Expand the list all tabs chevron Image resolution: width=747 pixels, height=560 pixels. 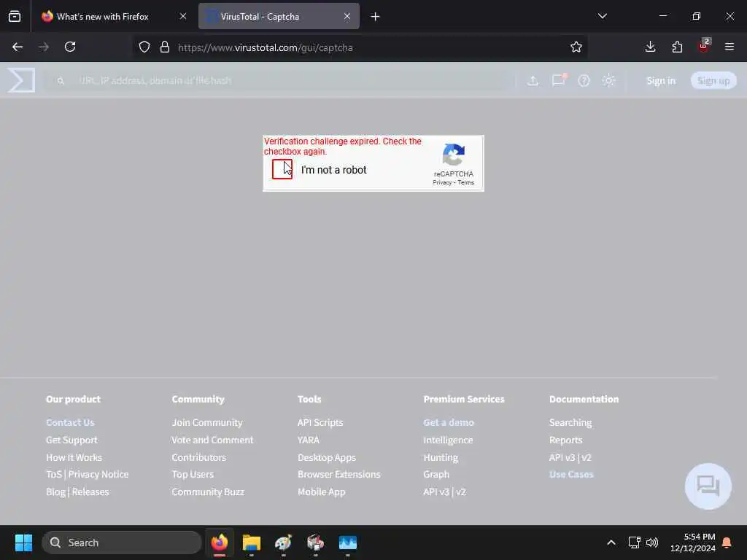click(x=602, y=16)
